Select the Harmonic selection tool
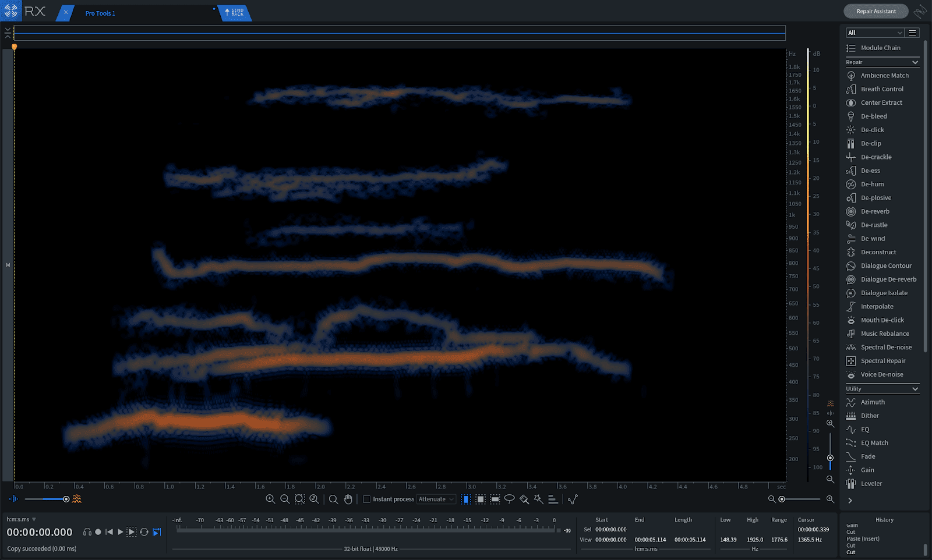The width and height of the screenshot is (932, 560). [553, 499]
